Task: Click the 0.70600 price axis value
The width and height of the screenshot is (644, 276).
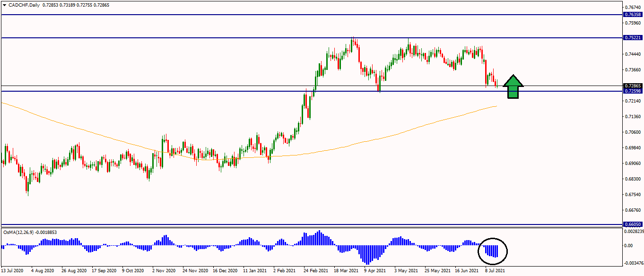Action: pos(633,132)
